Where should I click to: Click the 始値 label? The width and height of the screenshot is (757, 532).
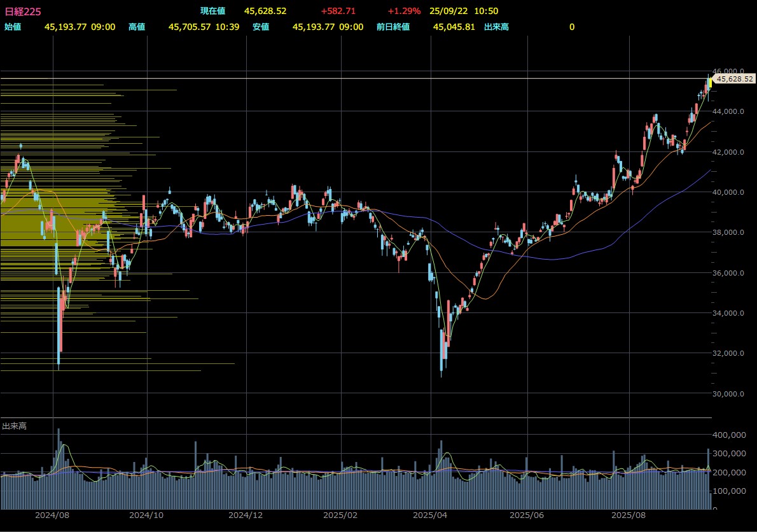(x=13, y=27)
